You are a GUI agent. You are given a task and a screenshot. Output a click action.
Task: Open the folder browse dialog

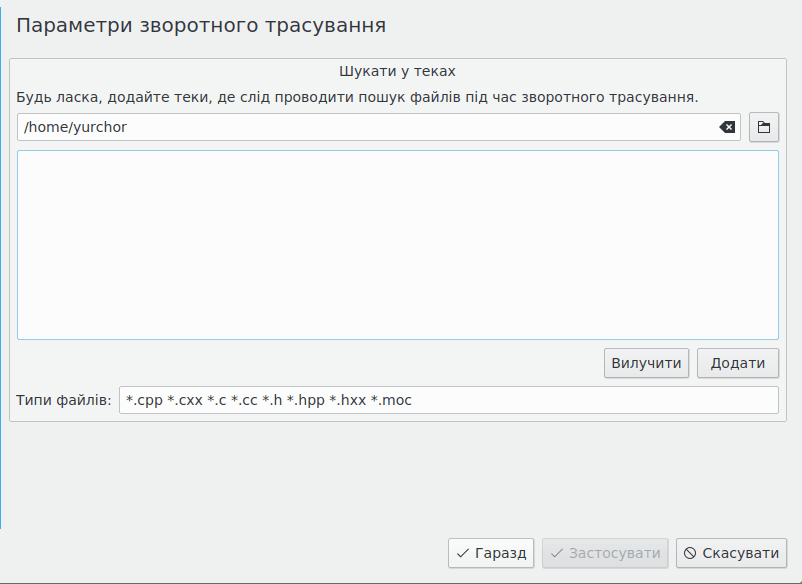764,127
